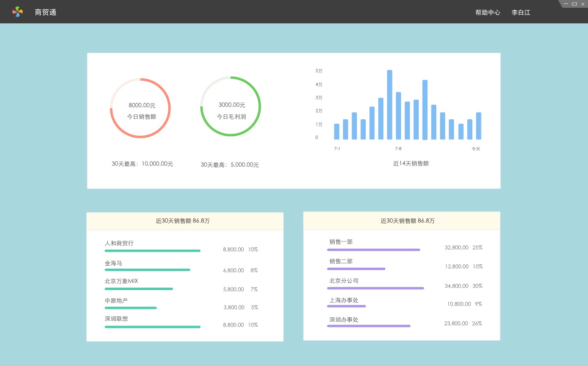Open the 中原地产 customer entry

click(116, 301)
